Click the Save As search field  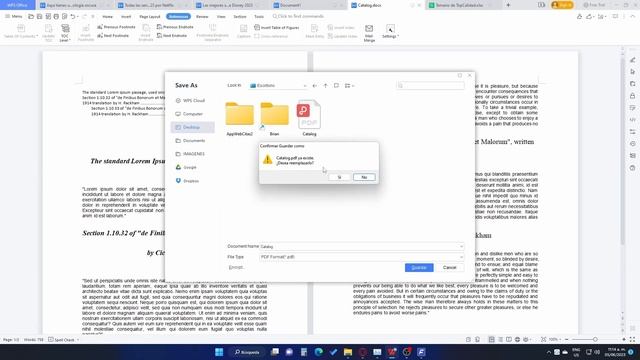tap(430, 86)
